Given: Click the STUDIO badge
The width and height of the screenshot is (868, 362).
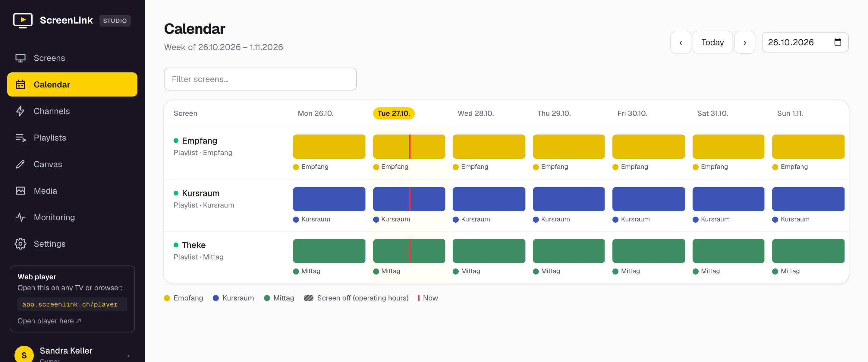Looking at the screenshot, I should click(x=115, y=21).
